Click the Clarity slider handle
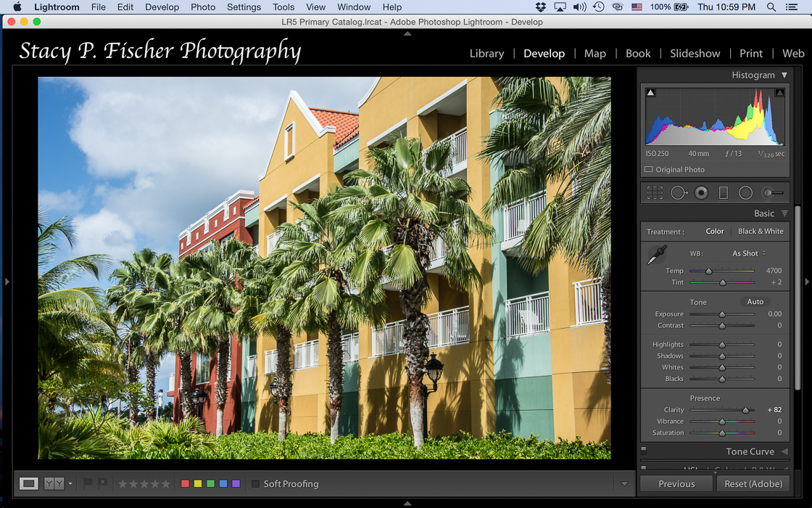The width and height of the screenshot is (812, 508). [746, 410]
